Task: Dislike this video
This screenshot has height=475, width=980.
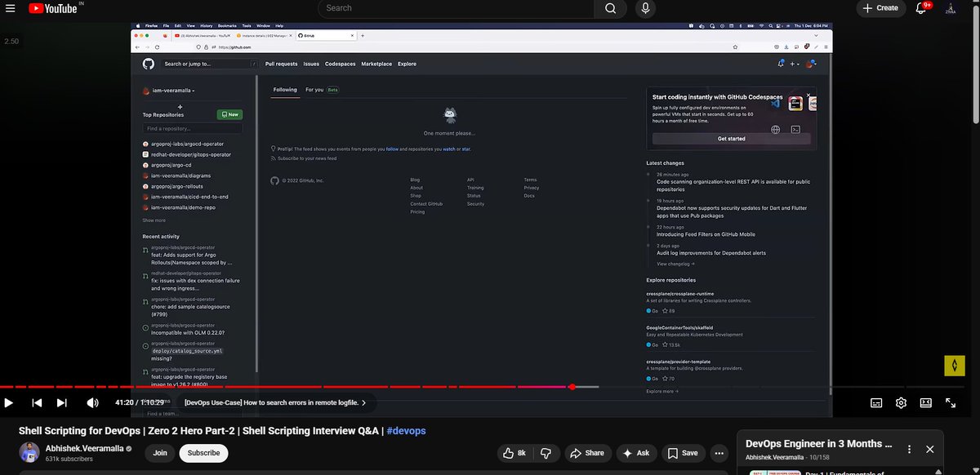Action: click(x=546, y=453)
